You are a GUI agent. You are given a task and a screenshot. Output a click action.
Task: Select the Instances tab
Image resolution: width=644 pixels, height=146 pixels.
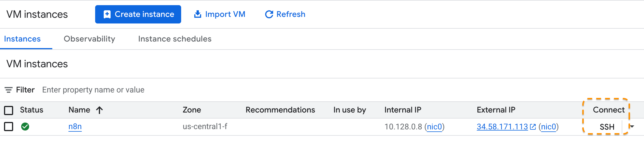(22, 39)
